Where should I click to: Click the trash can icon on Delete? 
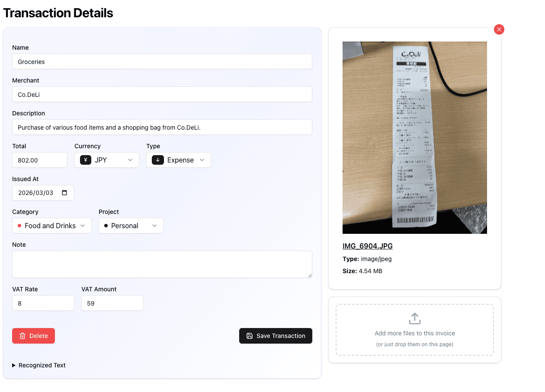tap(23, 336)
